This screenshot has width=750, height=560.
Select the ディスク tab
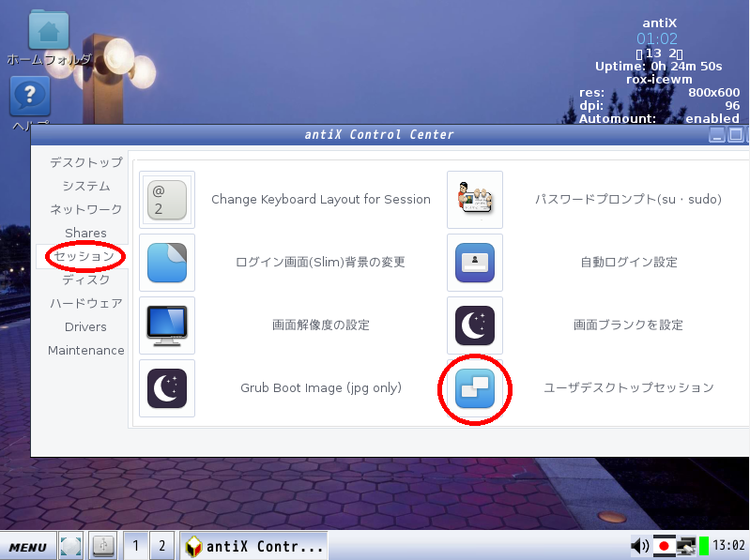click(x=86, y=280)
